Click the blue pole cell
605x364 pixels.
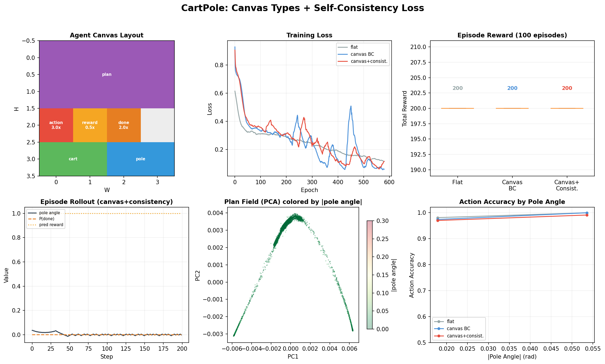pyautogui.click(x=141, y=159)
